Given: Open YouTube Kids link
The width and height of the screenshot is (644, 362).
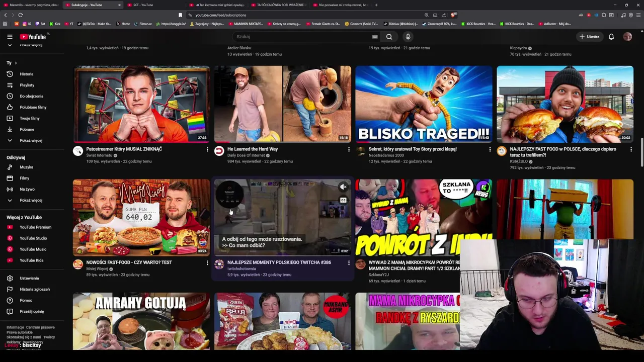Looking at the screenshot, I should coord(31,260).
